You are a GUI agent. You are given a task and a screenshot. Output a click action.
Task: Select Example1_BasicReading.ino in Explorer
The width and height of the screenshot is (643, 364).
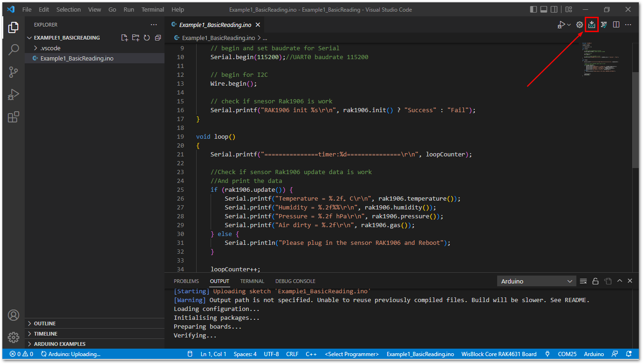(x=95, y=58)
